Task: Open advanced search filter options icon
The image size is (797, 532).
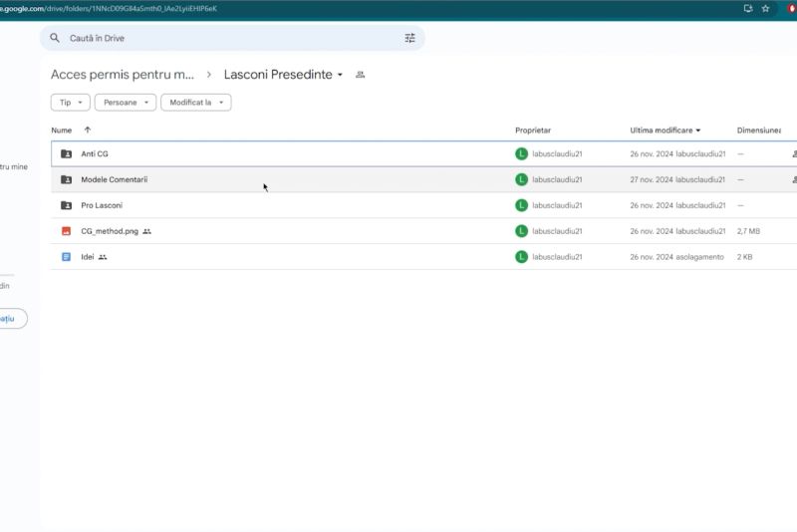Action: pyautogui.click(x=409, y=38)
